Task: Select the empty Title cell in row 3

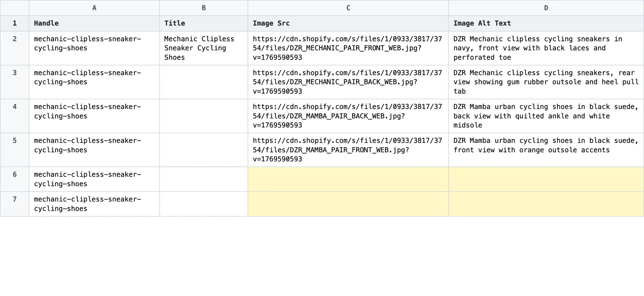Action: tap(204, 82)
